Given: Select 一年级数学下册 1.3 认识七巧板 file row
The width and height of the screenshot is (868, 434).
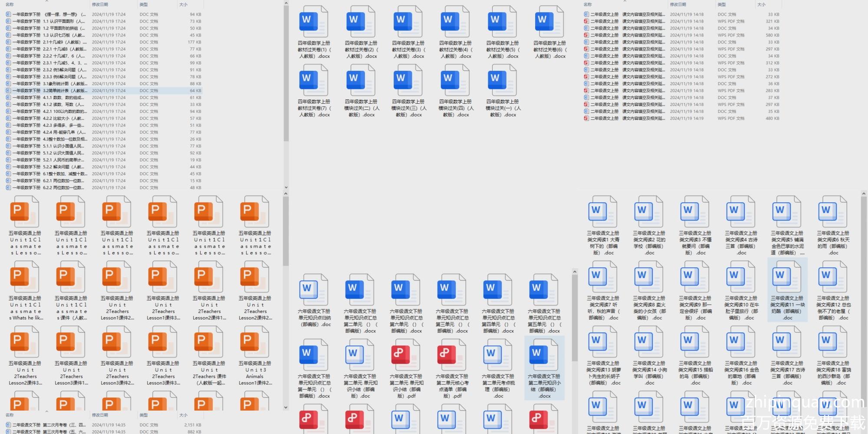Looking at the screenshot, I should pos(65,35).
